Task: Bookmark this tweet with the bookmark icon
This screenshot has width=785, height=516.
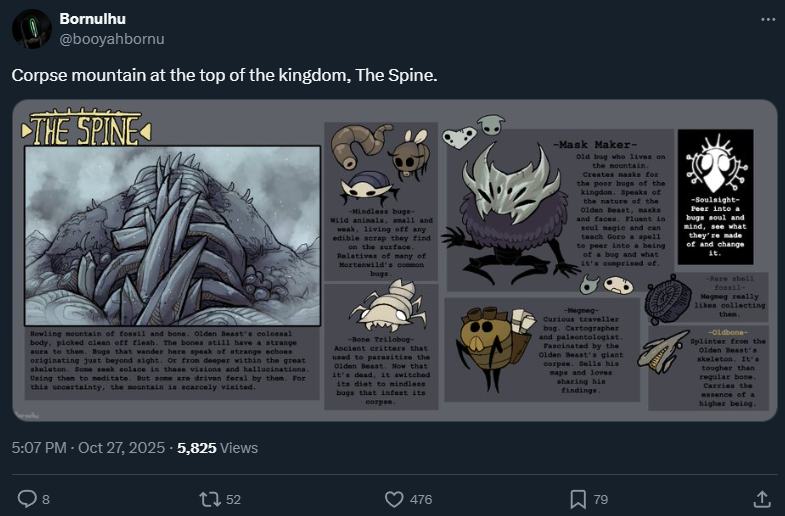Action: click(577, 497)
